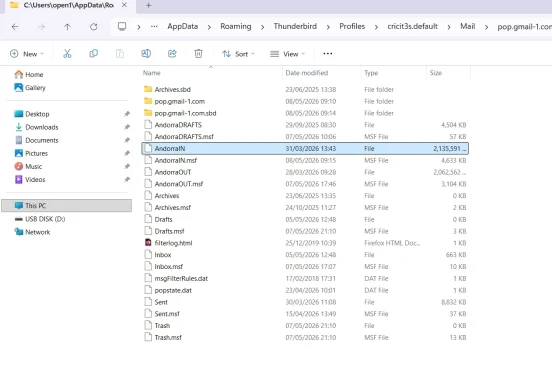Sort by the Date modified column header
Image resolution: width=552 pixels, height=384 pixels.
click(307, 73)
